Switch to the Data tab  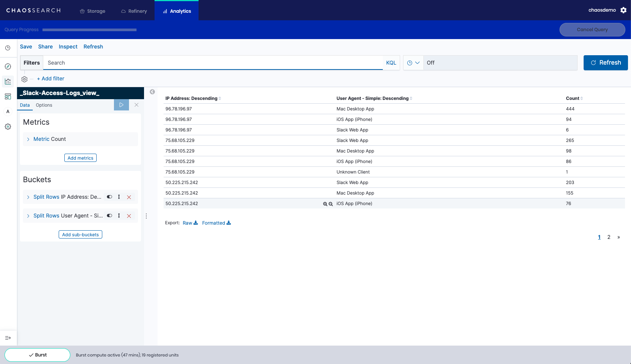[25, 105]
